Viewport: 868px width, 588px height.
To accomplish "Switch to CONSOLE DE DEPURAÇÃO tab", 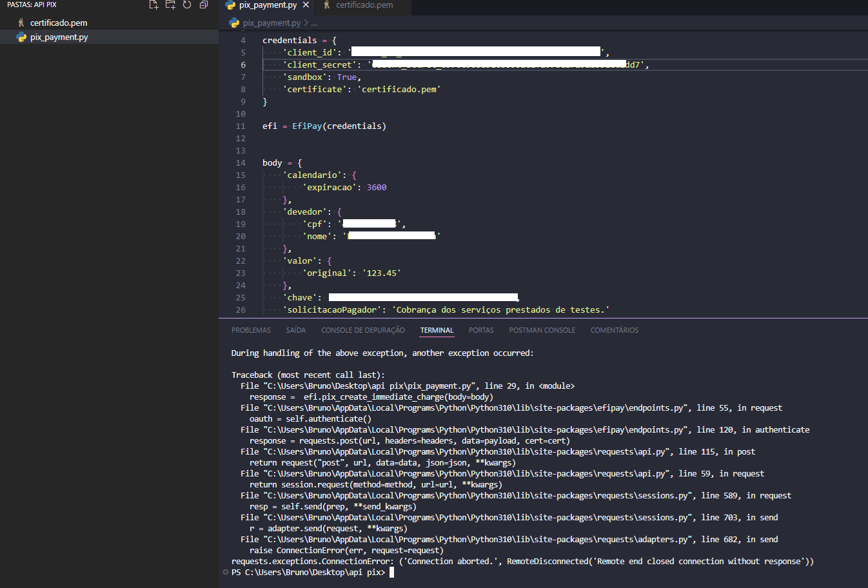I will click(x=363, y=330).
